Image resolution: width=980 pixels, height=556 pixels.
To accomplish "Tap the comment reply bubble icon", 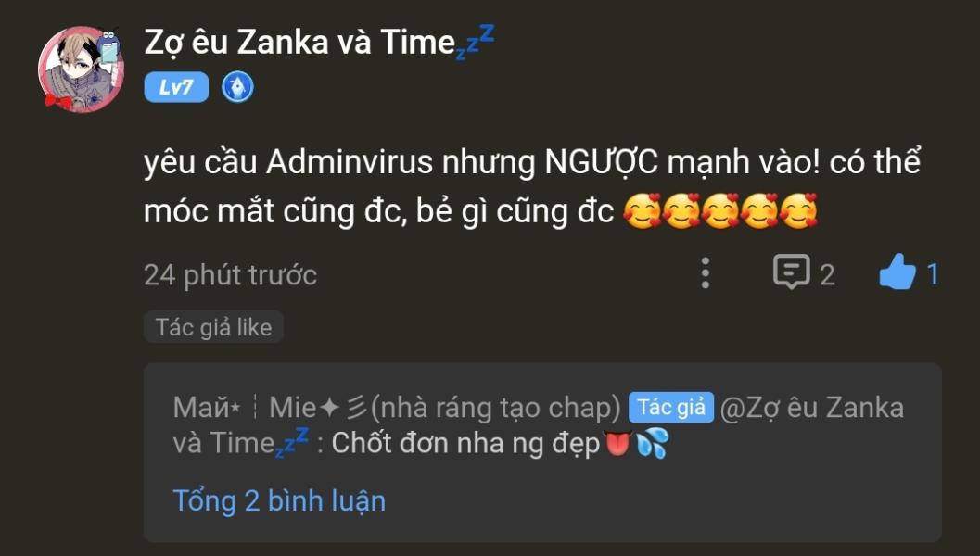I will 791,272.
